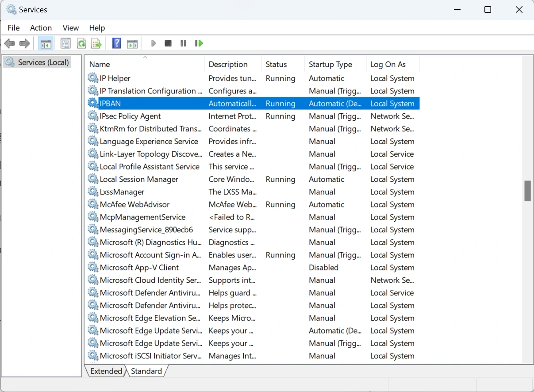Click gear icon of Microsoft iSCSI Initiator
534x392 pixels.
point(92,356)
